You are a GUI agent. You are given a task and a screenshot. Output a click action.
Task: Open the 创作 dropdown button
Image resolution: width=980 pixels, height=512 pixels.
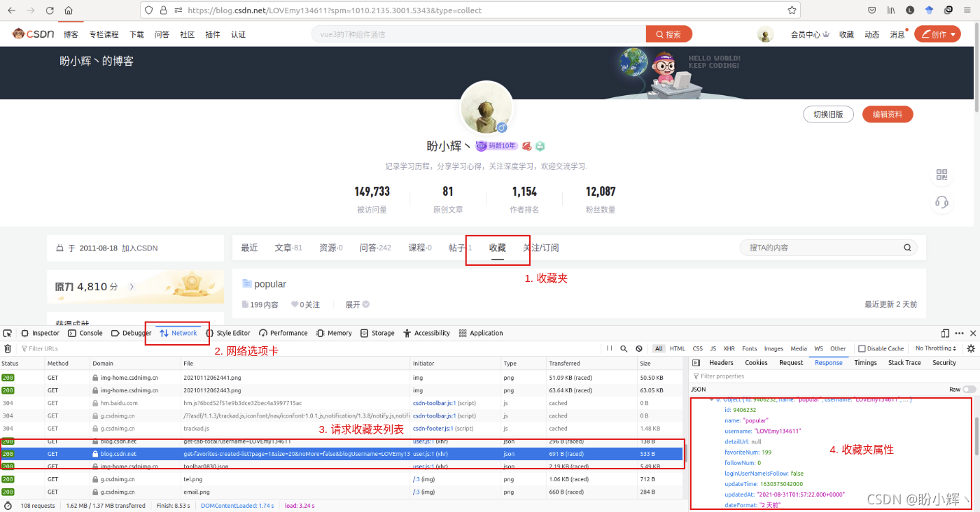937,34
